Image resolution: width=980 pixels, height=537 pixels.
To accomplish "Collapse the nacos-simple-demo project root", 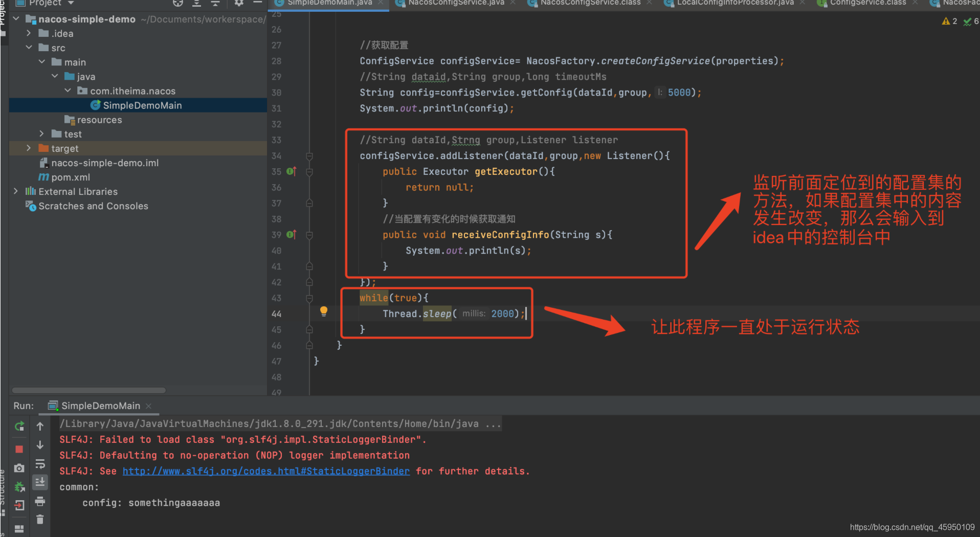I will 16,19.
